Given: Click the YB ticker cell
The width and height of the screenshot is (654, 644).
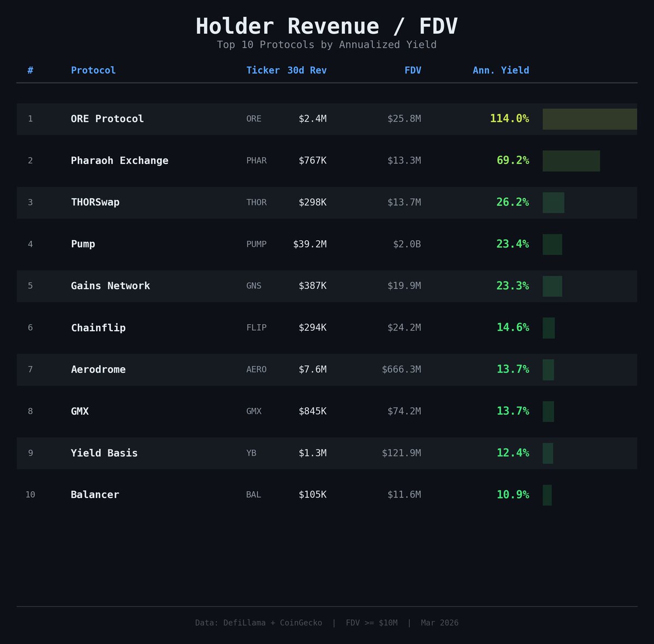Looking at the screenshot, I should point(251,453).
